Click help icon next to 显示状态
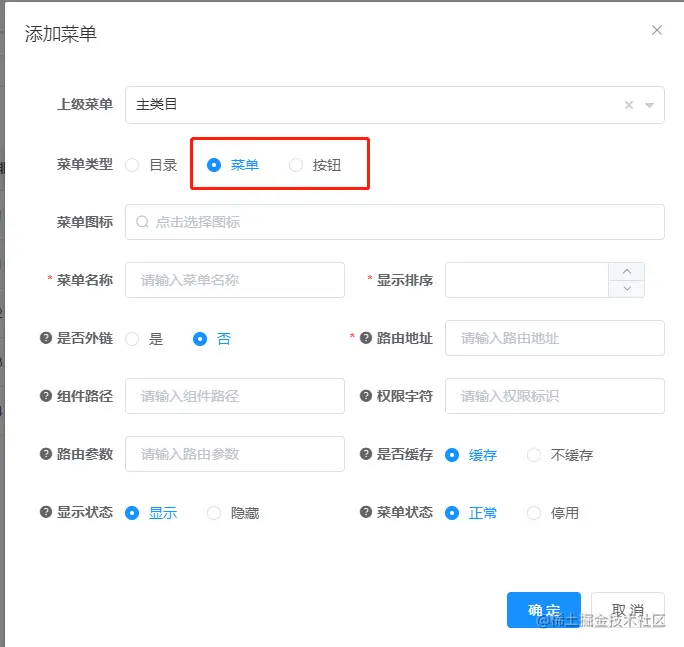 point(46,512)
